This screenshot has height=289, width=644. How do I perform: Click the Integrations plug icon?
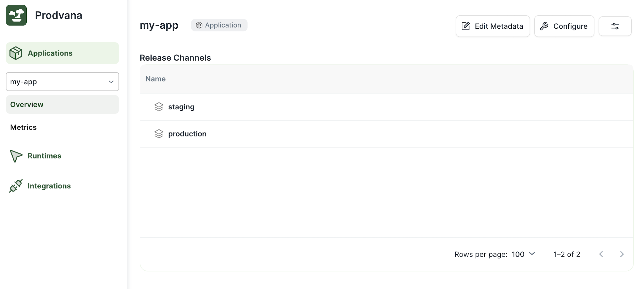(x=16, y=186)
